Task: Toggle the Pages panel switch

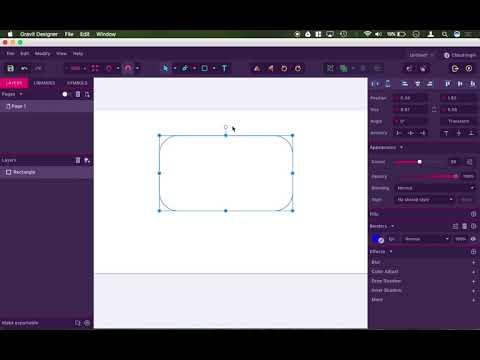Action: [x=66, y=94]
